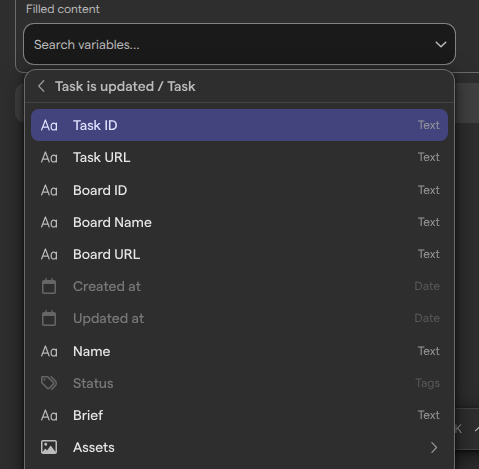Click the 'Filled content' label
This screenshot has width=479, height=469.
point(63,9)
